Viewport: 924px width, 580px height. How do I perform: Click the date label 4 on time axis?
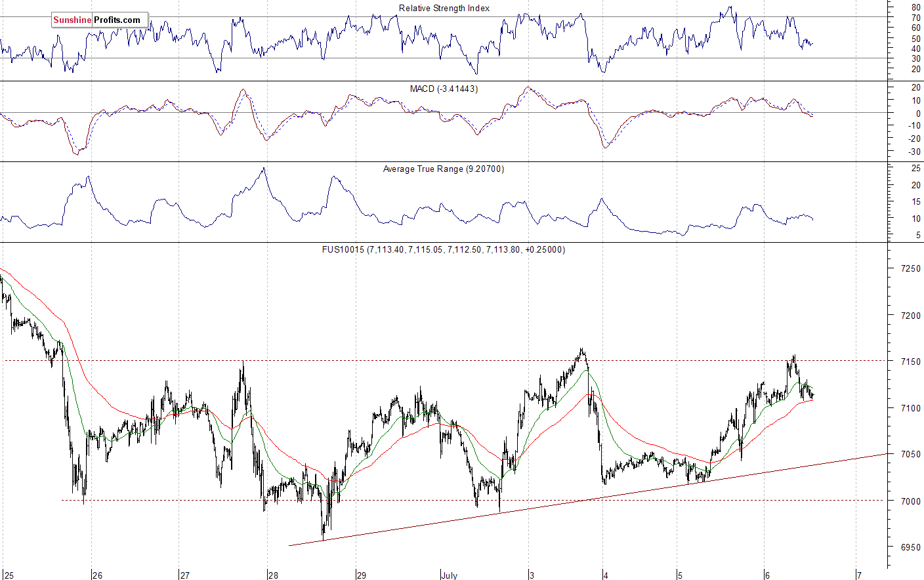click(x=606, y=575)
